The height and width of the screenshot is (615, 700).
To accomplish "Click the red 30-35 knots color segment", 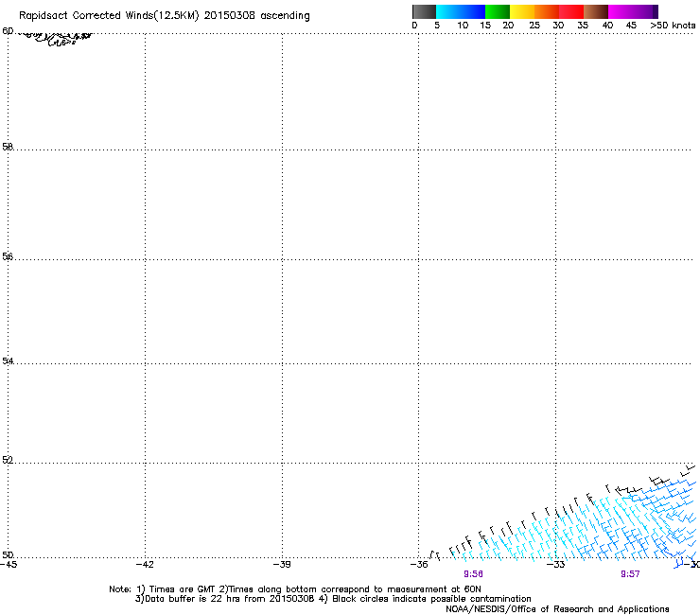I will 571,11.
